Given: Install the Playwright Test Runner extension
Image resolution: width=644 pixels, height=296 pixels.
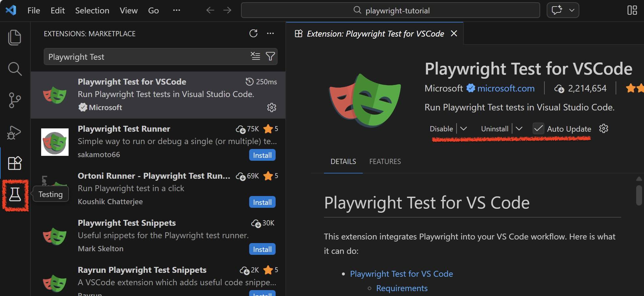Looking at the screenshot, I should pos(262,155).
